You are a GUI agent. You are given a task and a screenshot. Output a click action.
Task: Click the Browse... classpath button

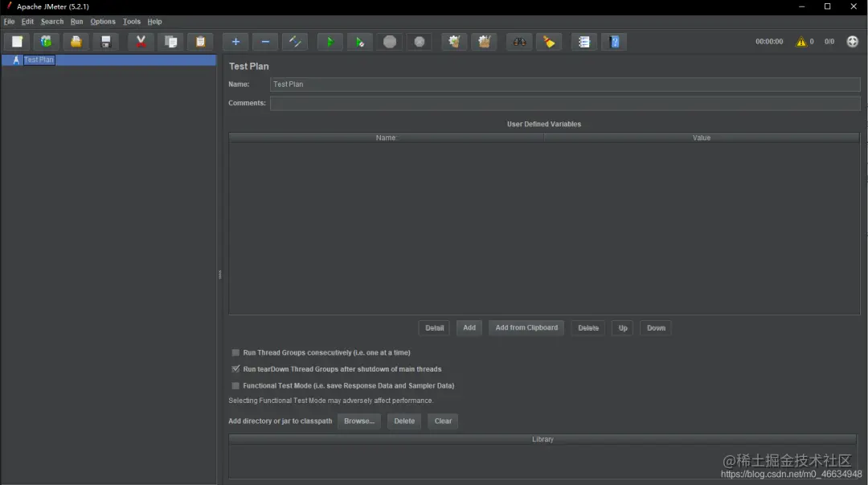(x=359, y=421)
